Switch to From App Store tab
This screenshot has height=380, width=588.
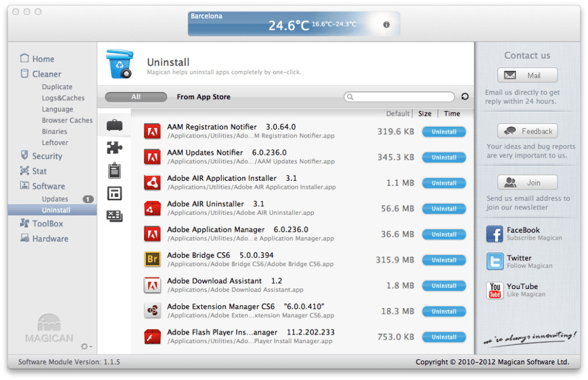203,97
